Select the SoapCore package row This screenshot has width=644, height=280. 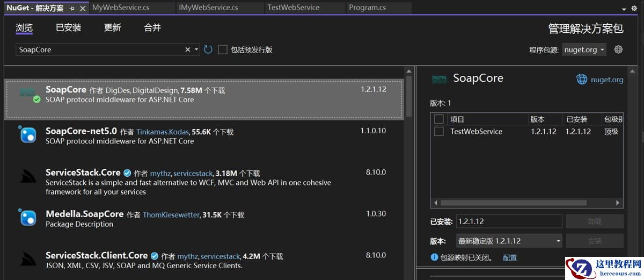(204, 99)
